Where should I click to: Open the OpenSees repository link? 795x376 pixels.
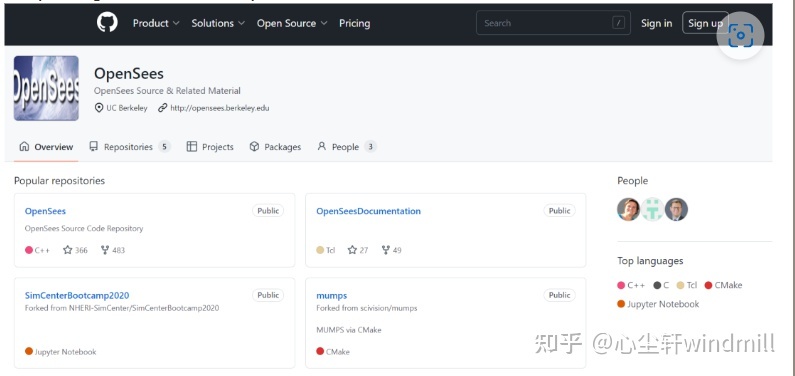click(x=45, y=211)
